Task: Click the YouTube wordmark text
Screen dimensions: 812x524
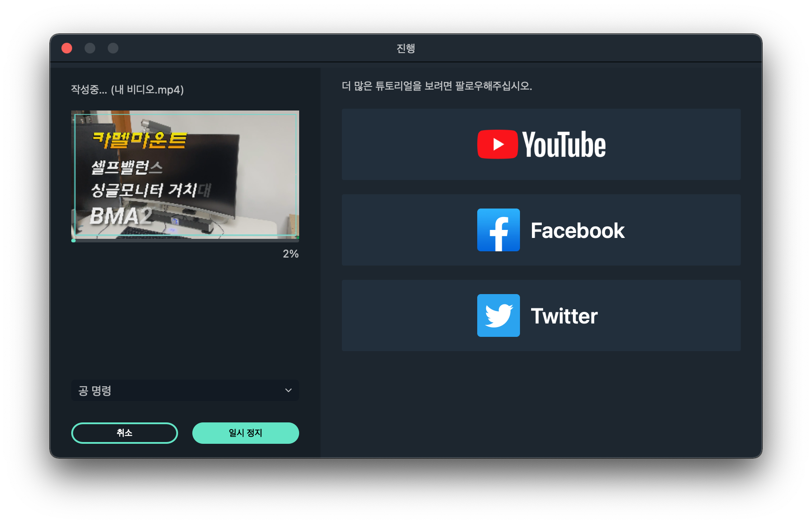Action: pyautogui.click(x=564, y=144)
